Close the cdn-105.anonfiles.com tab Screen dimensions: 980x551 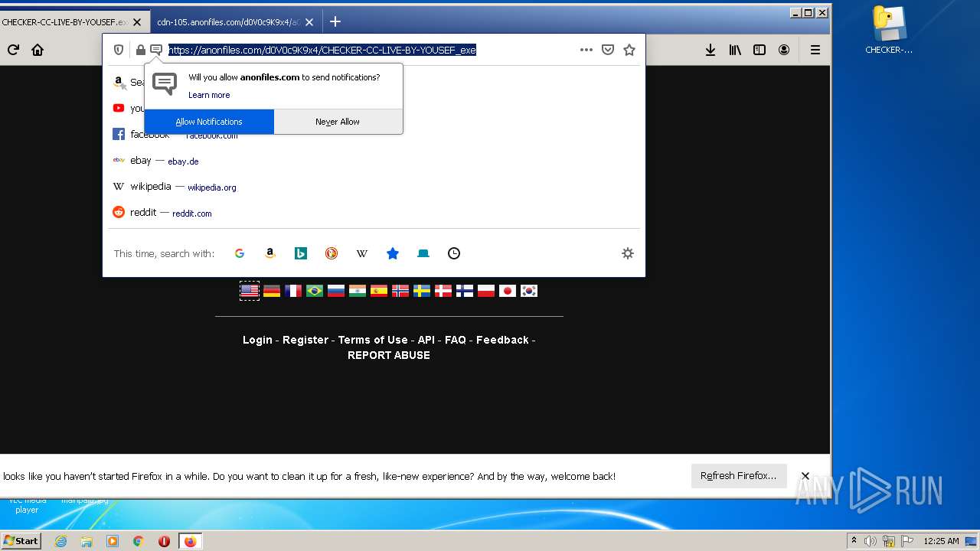point(309,22)
